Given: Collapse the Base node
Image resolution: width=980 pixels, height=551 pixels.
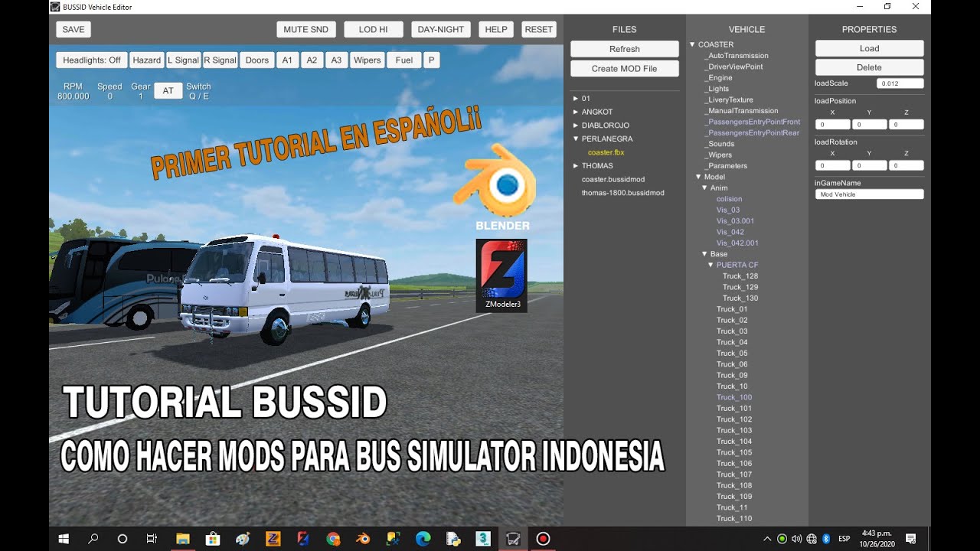Looking at the screenshot, I should 704,254.
